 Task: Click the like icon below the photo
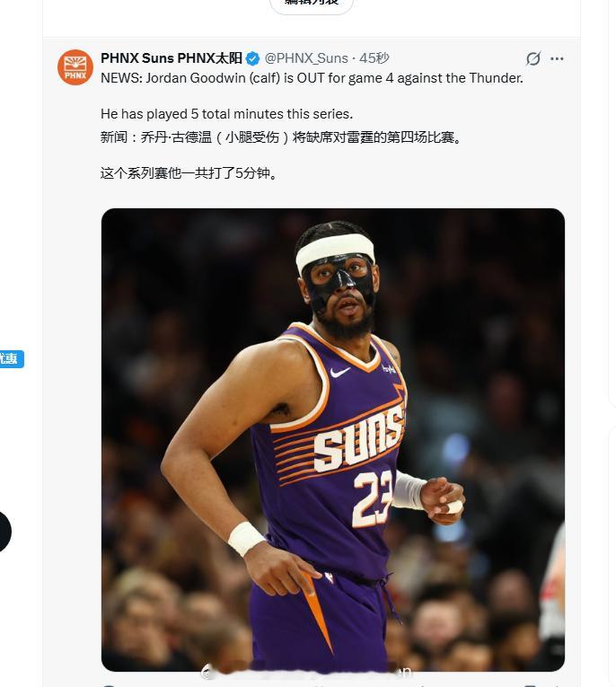[319, 685]
